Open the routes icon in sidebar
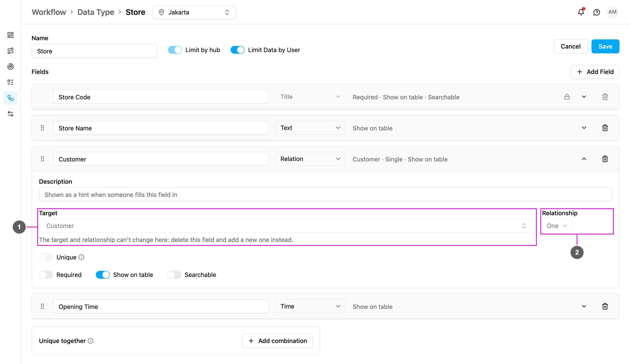Screen dimensions: 630x364 point(10,51)
